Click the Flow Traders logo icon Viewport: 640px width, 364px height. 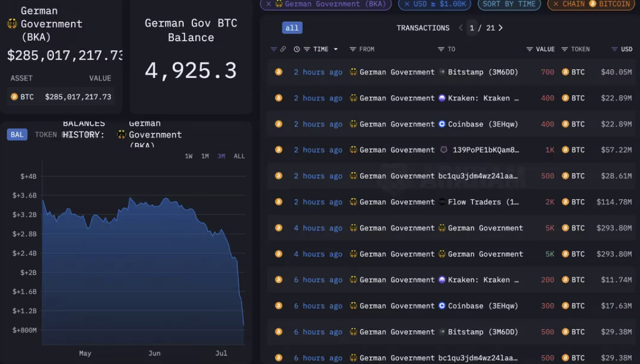tap(442, 202)
